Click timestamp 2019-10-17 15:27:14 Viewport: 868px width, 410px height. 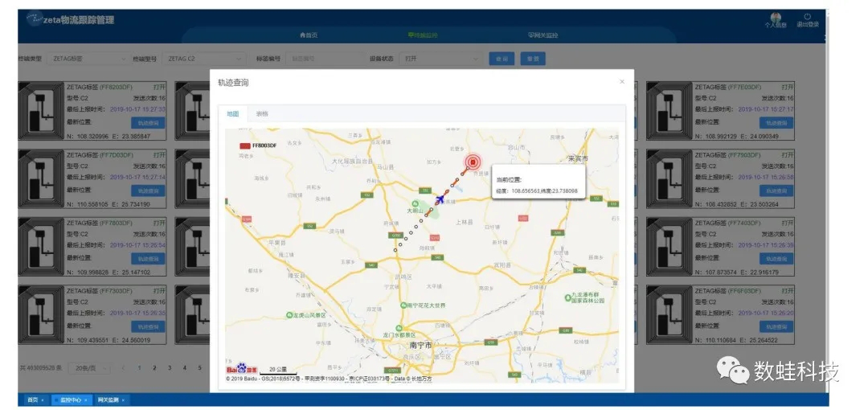[x=137, y=178]
